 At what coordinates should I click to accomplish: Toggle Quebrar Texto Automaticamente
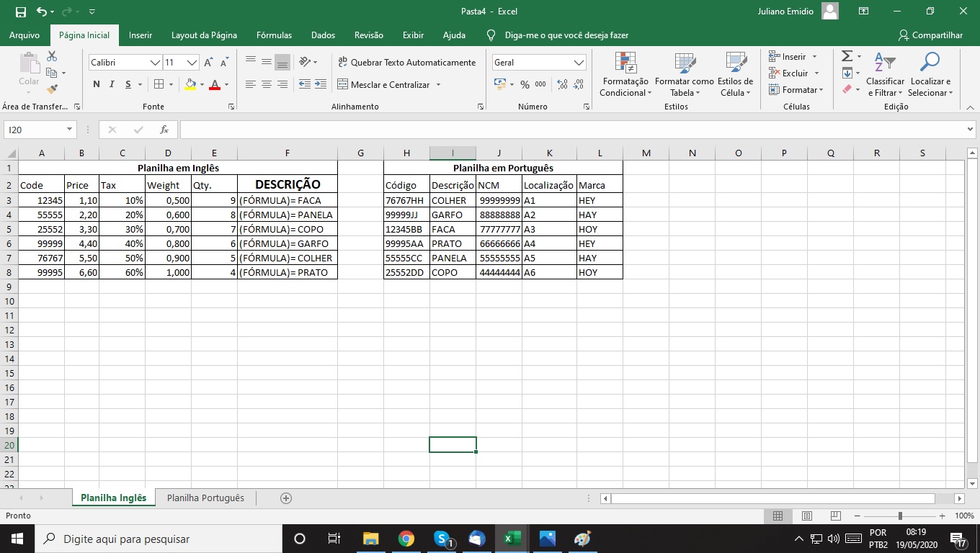[407, 63]
